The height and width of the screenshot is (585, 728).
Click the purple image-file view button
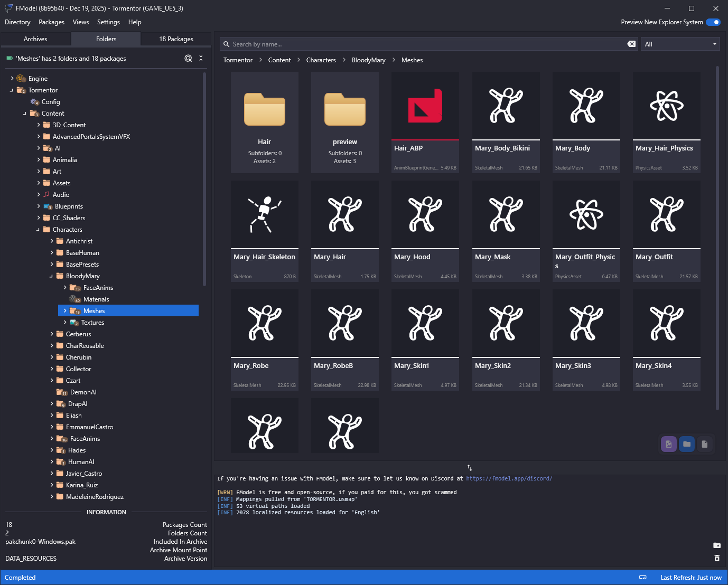[668, 444]
